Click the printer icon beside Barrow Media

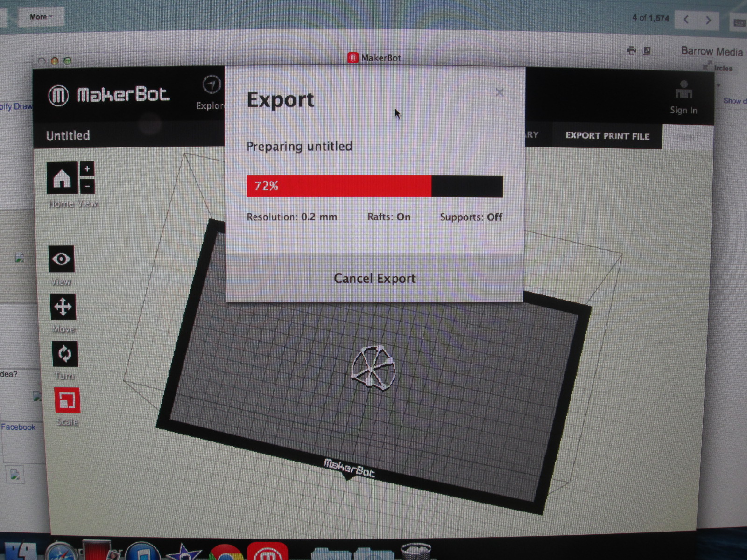(x=632, y=50)
